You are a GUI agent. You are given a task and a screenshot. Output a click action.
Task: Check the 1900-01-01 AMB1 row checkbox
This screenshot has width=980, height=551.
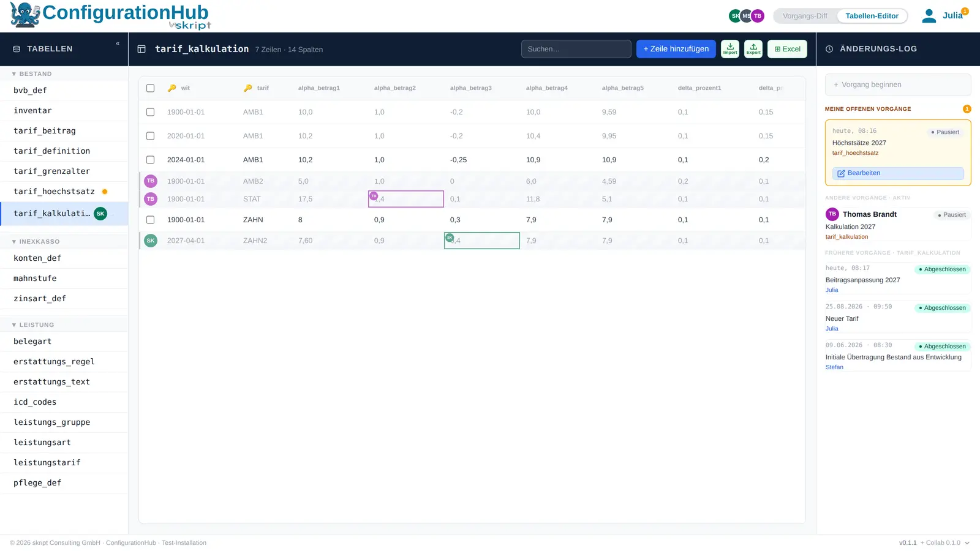click(x=150, y=112)
